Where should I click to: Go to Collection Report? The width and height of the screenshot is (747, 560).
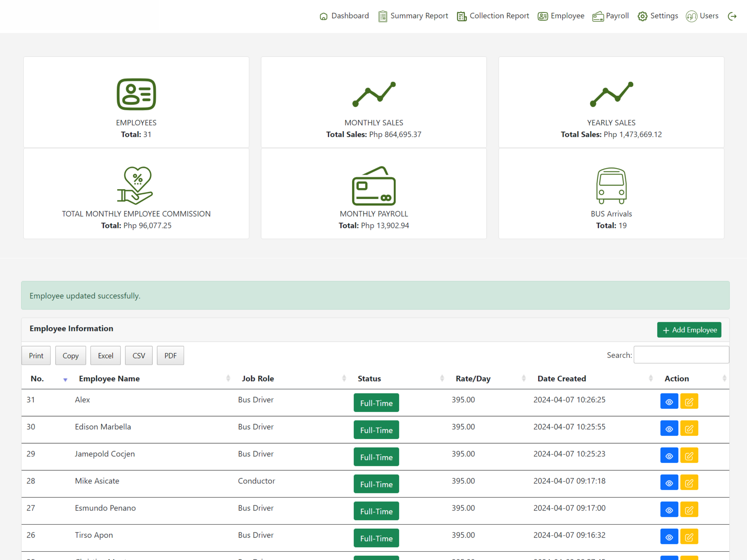point(493,16)
